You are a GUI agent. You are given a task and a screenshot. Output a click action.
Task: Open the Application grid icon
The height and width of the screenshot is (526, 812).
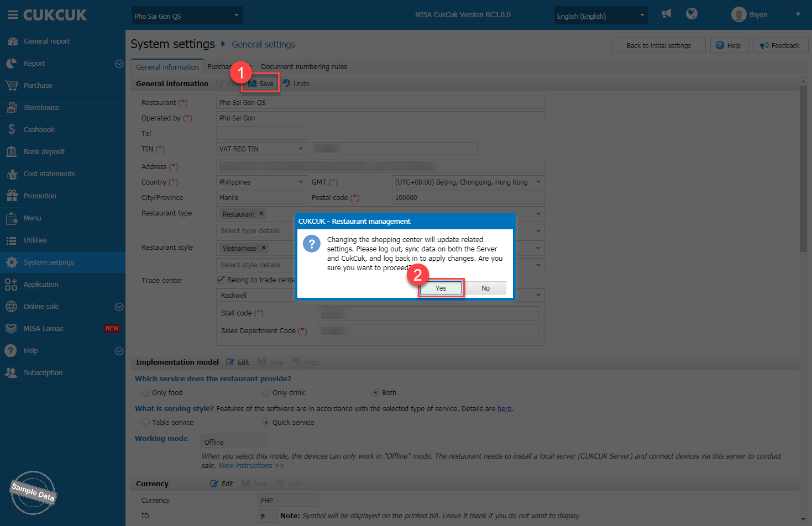point(12,285)
